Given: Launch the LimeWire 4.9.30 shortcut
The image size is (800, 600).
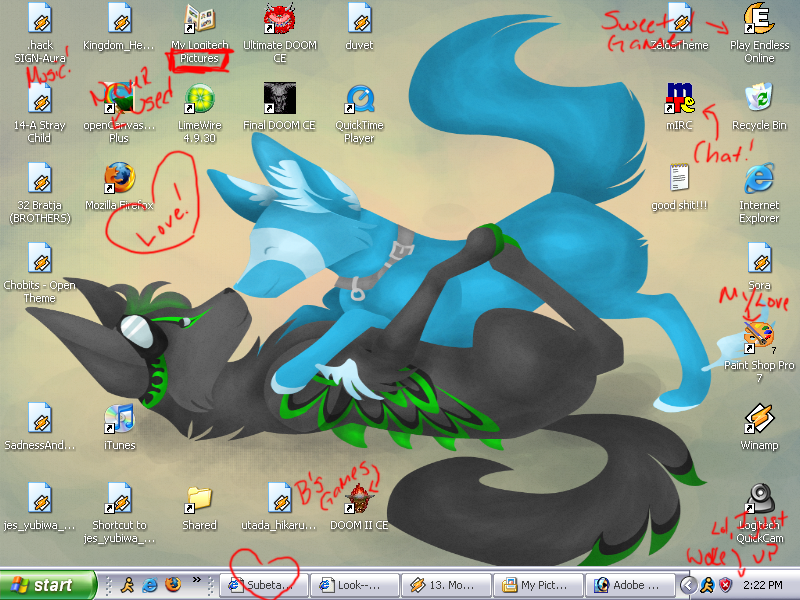Looking at the screenshot, I should (199, 98).
